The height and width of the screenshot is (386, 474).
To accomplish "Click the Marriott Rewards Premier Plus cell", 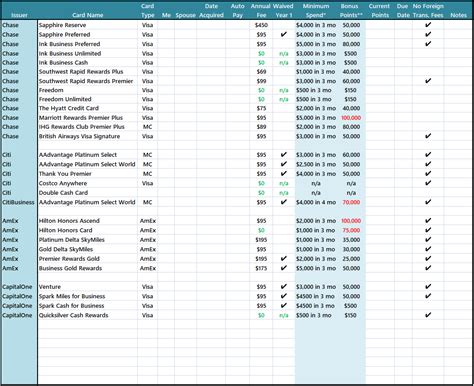I will point(81,118).
